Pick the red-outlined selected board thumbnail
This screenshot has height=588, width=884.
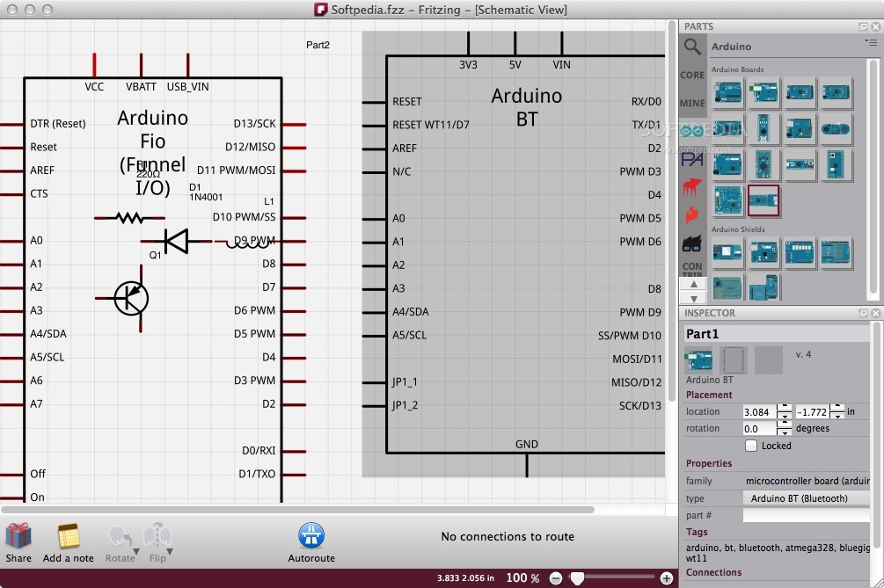click(x=763, y=200)
